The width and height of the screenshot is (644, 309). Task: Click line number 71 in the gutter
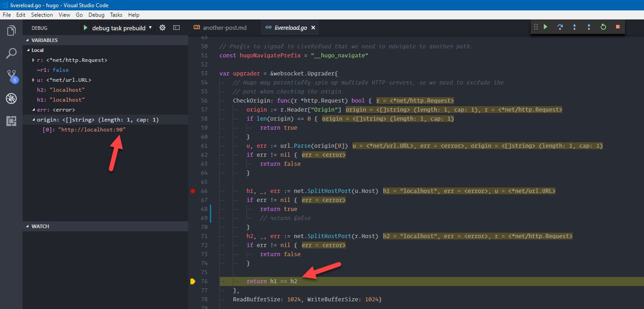tap(204, 236)
